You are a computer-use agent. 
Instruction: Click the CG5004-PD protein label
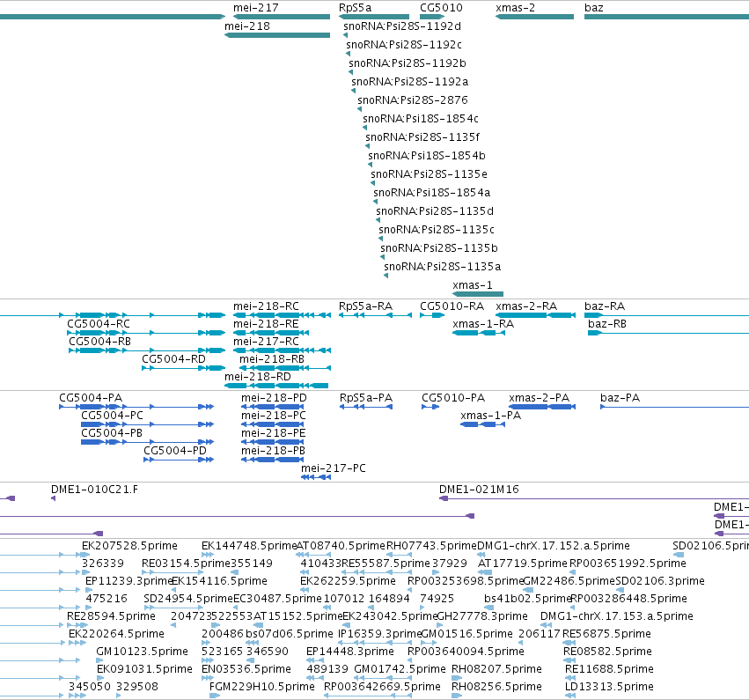[175, 451]
